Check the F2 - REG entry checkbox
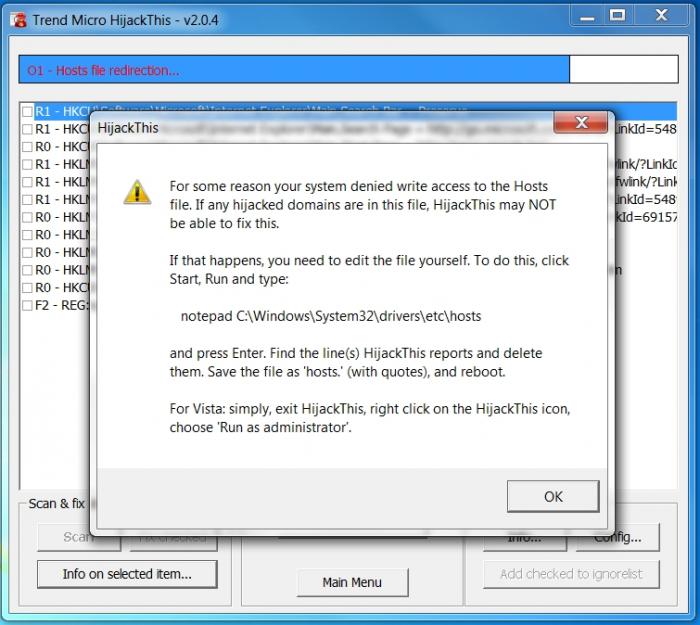 pos(27,305)
